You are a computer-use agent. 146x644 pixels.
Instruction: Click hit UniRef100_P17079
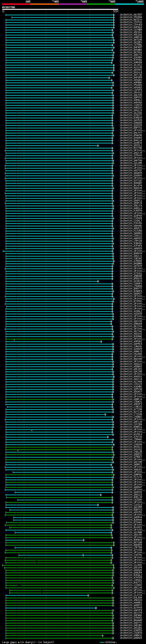[x=131, y=477]
